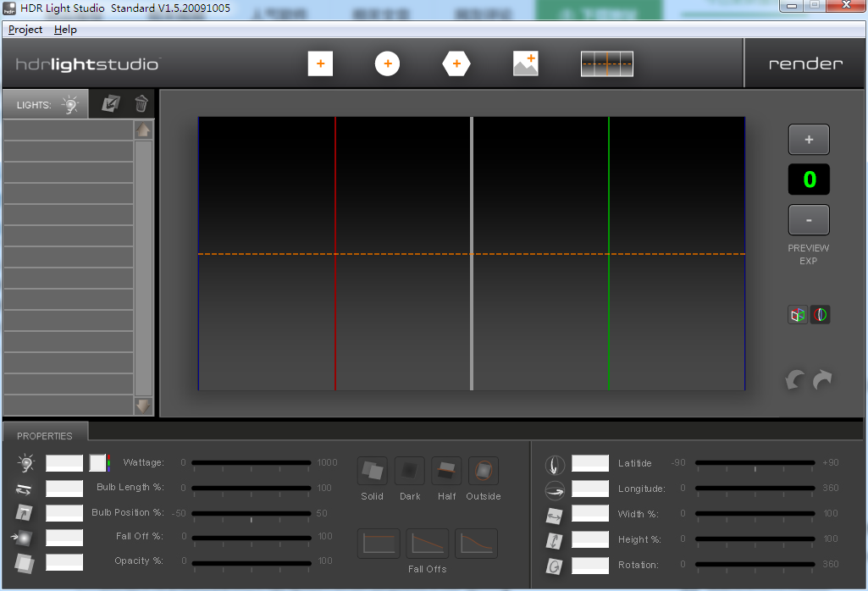The height and width of the screenshot is (591, 868).
Task: Click the Height % value field
Action: tap(590, 539)
